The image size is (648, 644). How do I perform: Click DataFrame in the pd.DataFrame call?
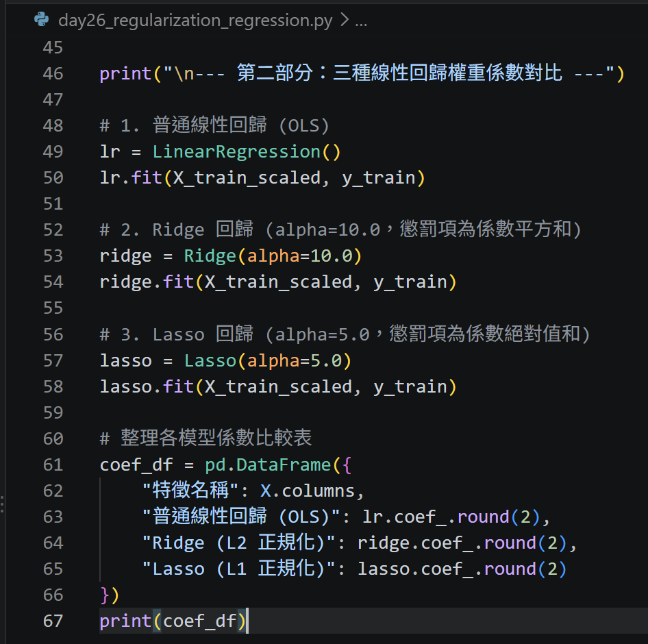coord(284,465)
